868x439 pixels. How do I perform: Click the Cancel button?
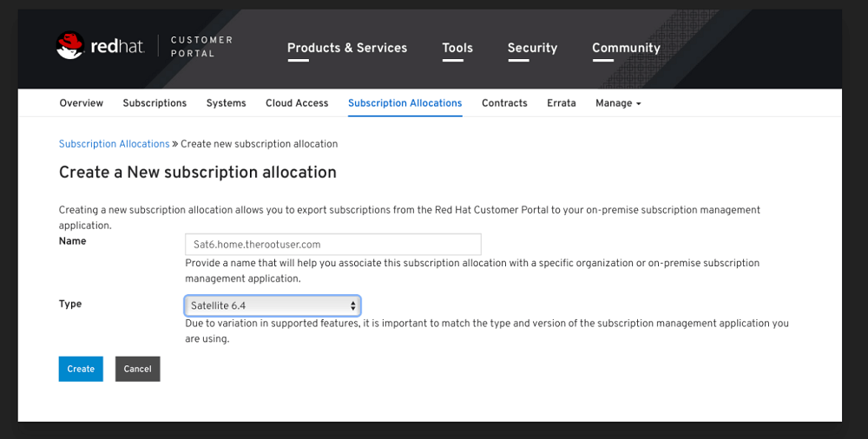click(137, 369)
